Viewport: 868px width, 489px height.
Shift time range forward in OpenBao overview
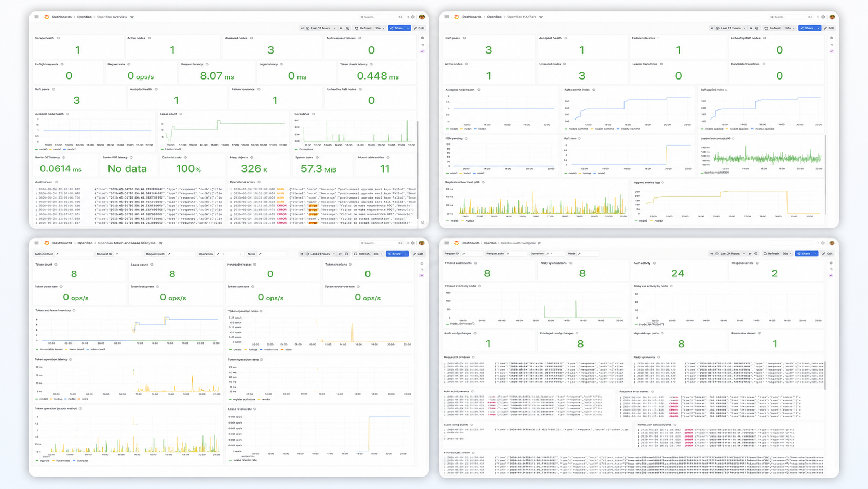[x=341, y=28]
